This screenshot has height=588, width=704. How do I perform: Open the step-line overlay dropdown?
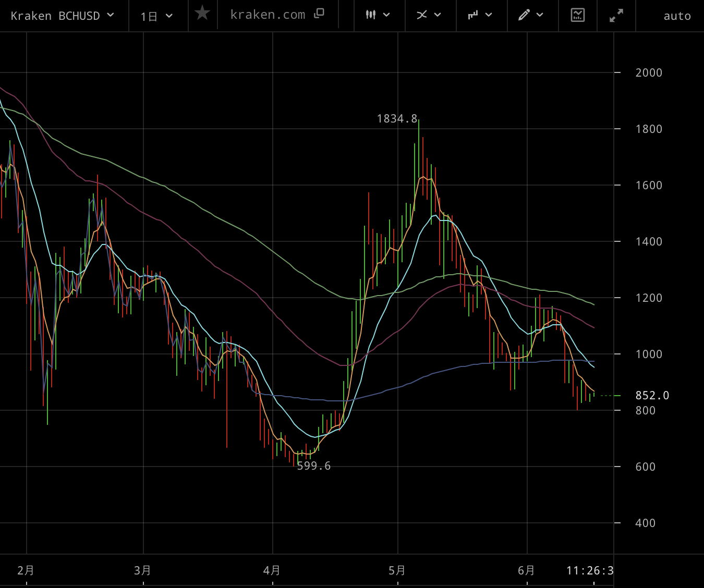[x=480, y=15]
